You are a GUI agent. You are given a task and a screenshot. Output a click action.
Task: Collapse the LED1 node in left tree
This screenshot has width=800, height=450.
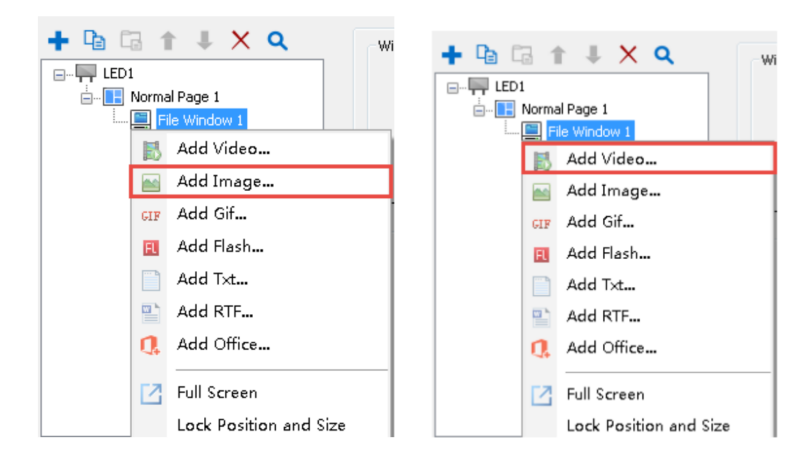[59, 75]
